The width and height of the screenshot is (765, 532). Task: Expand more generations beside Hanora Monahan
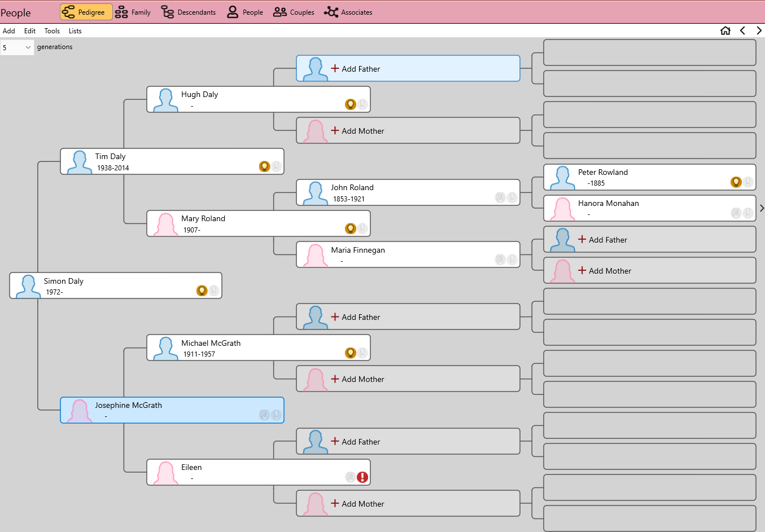point(762,208)
